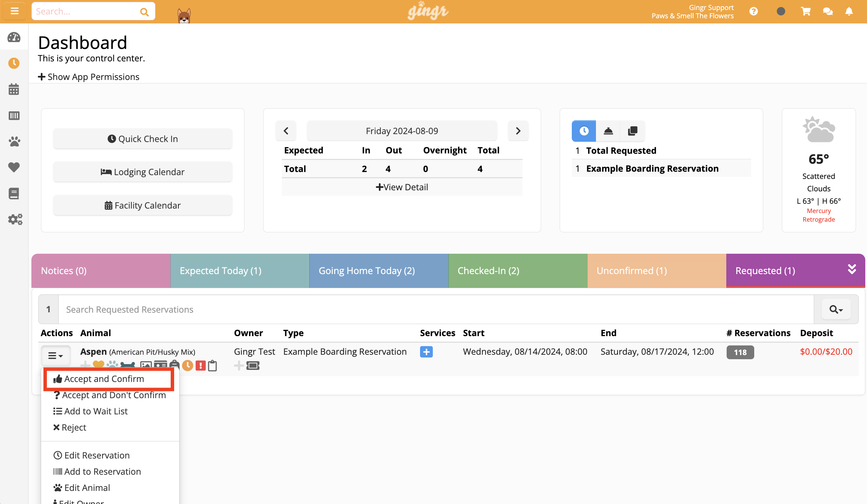Viewport: 867px width, 504px height.
Task: Expand View Detail in expected panel
Action: point(402,187)
